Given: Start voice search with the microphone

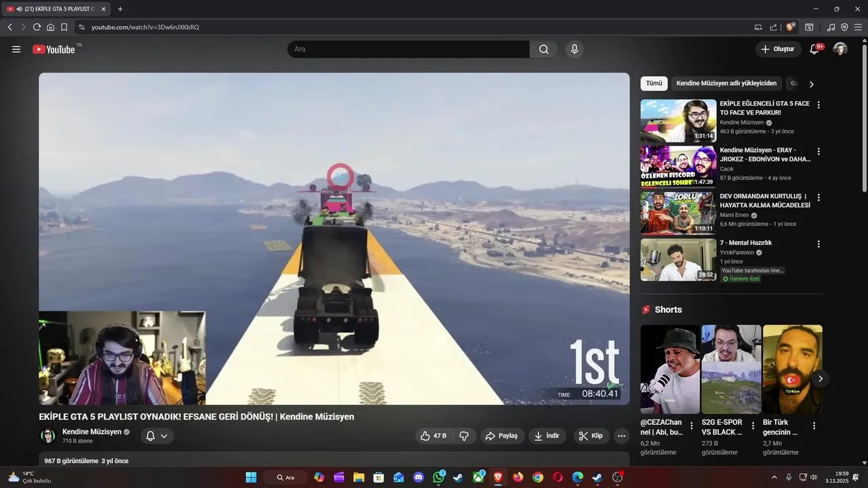Looking at the screenshot, I should point(574,49).
